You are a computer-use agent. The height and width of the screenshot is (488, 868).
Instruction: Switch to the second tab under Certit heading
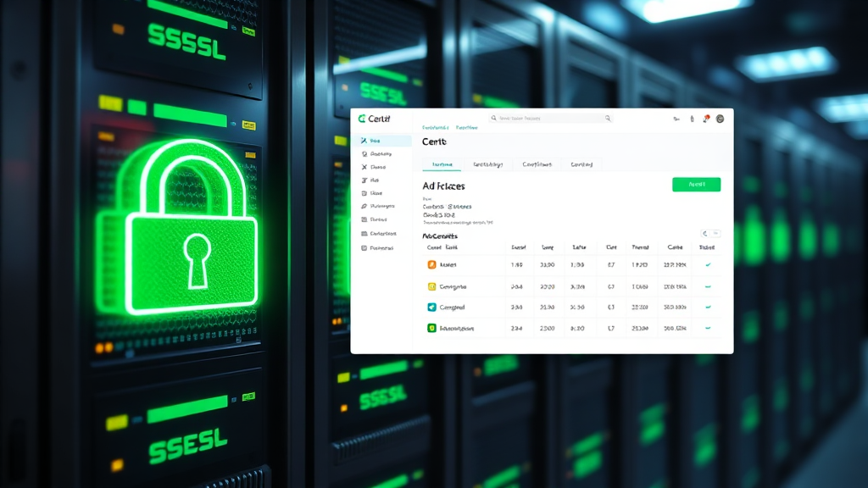tap(487, 164)
